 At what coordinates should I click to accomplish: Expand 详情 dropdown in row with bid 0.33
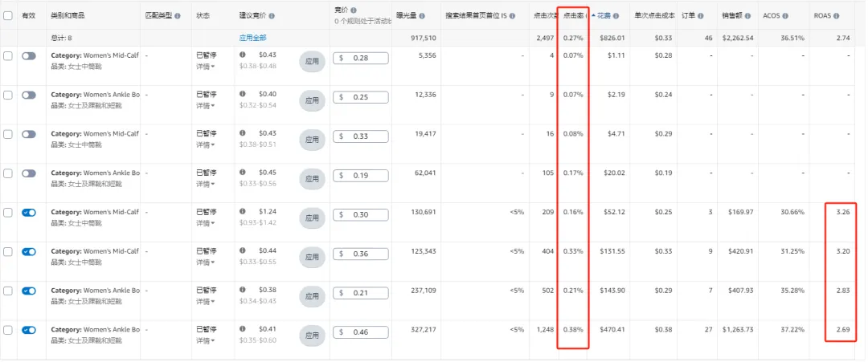[204, 144]
